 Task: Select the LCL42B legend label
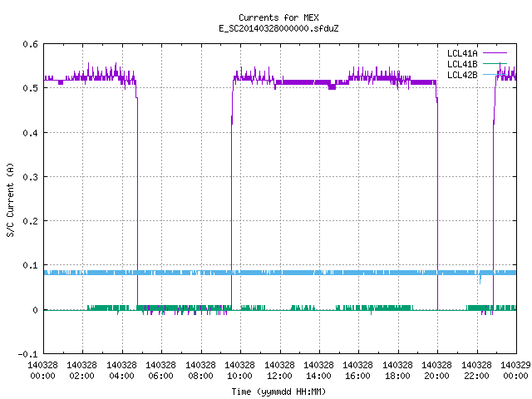pyautogui.click(x=462, y=75)
